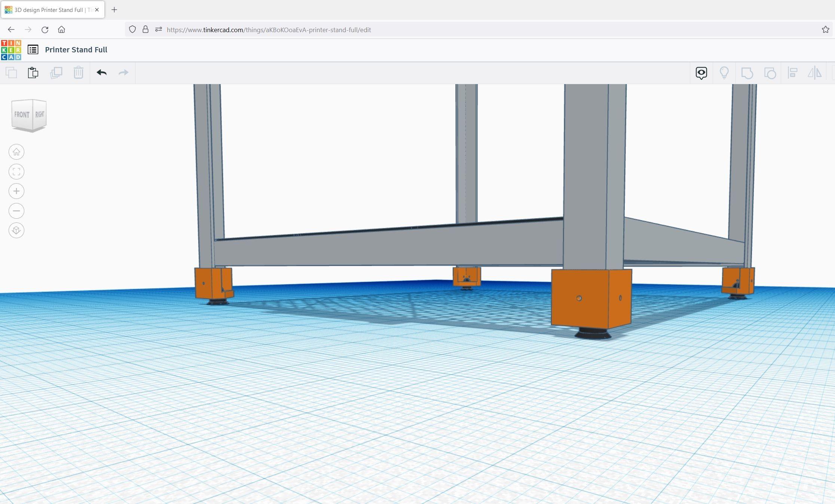This screenshot has width=835, height=504.
Task: Toggle the lighting (bulb) mode icon
Action: [x=725, y=73]
